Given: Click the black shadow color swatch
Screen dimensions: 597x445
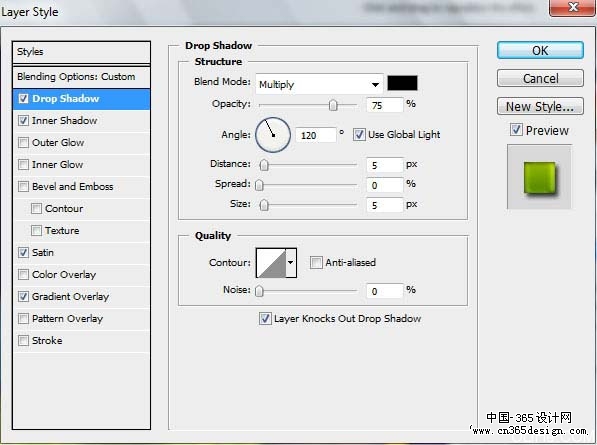Looking at the screenshot, I should click(x=402, y=83).
